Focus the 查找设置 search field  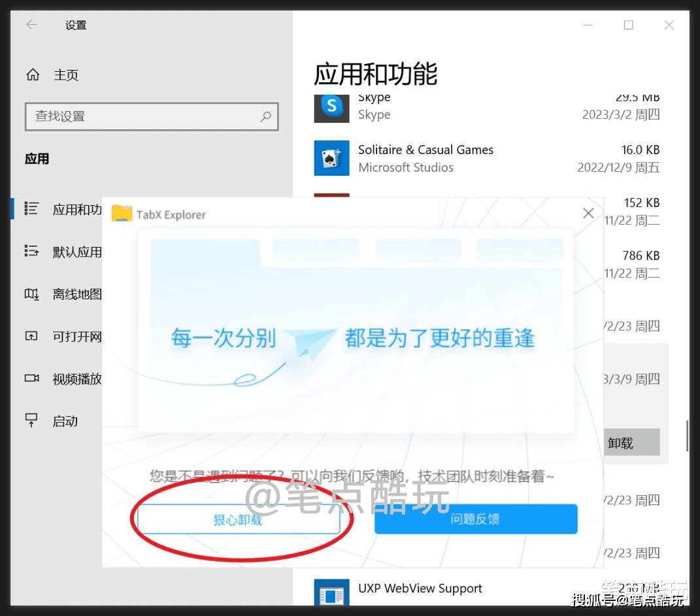[152, 117]
